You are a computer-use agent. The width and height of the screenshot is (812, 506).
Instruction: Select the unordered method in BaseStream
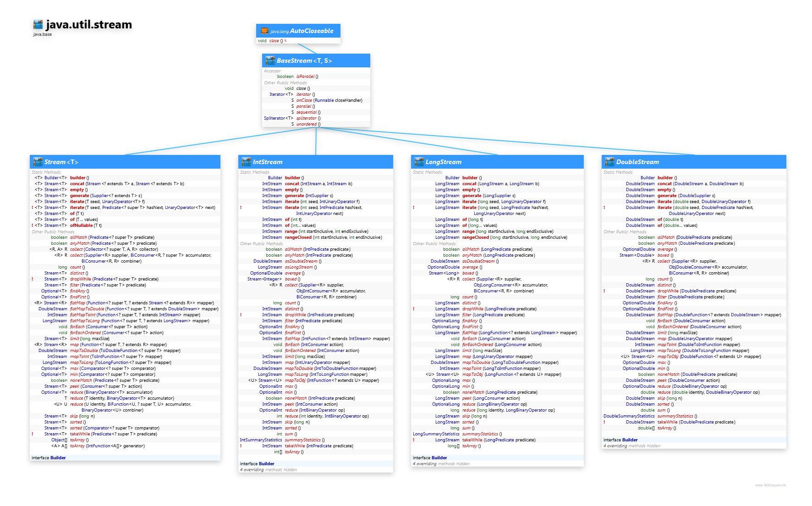point(306,124)
